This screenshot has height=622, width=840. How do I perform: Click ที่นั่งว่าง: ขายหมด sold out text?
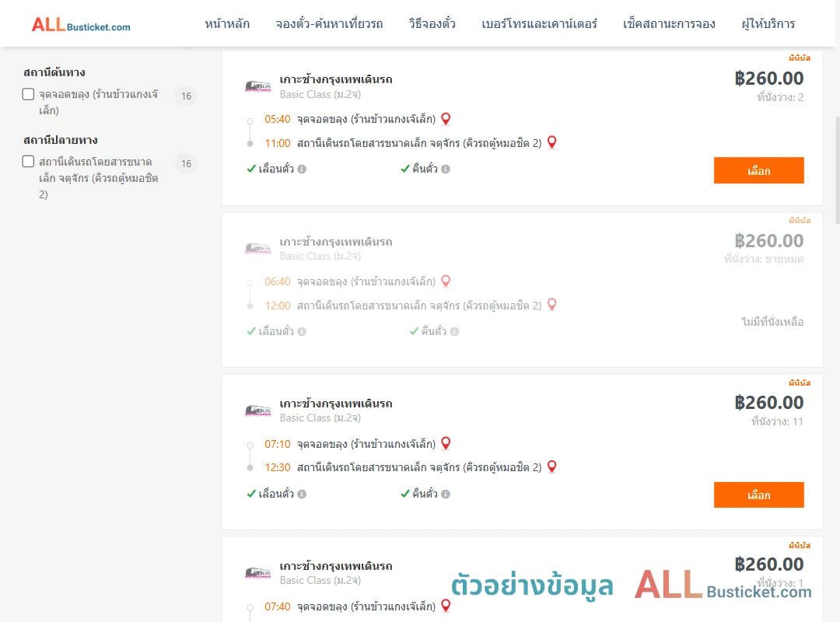click(764, 260)
